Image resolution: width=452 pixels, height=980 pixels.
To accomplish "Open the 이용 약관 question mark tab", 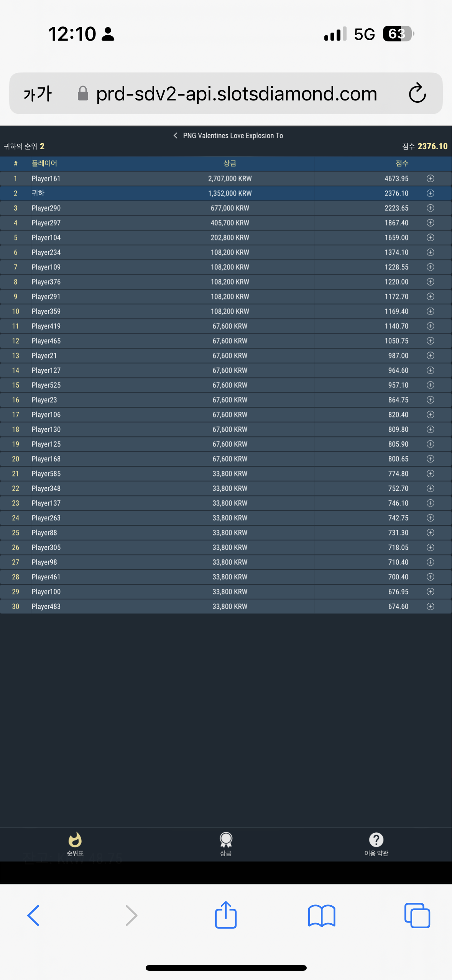I will [376, 844].
